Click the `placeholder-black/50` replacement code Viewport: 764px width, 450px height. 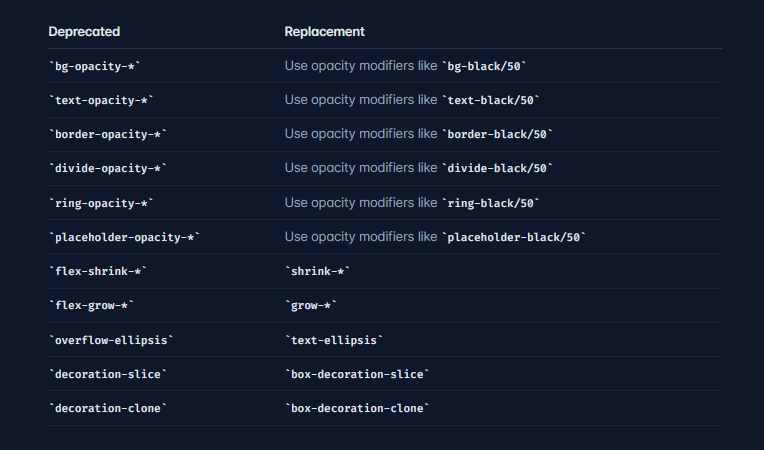tap(514, 237)
